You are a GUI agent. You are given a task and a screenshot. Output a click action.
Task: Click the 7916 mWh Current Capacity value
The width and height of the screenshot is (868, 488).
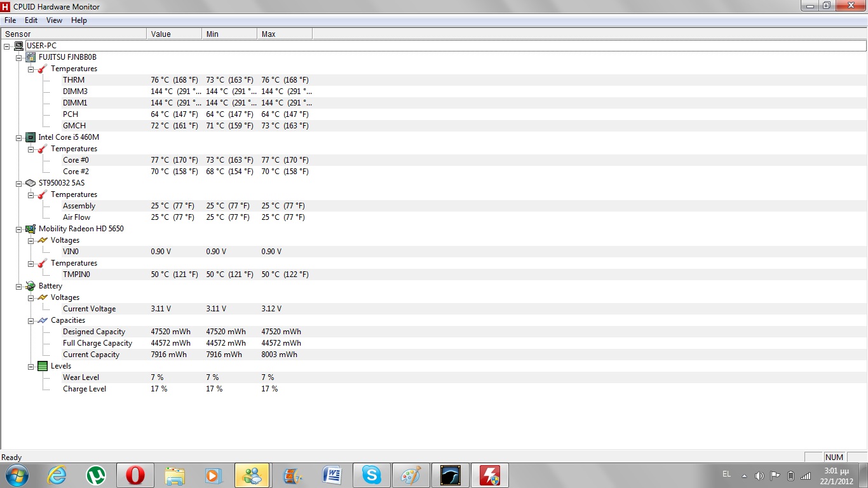click(x=169, y=355)
